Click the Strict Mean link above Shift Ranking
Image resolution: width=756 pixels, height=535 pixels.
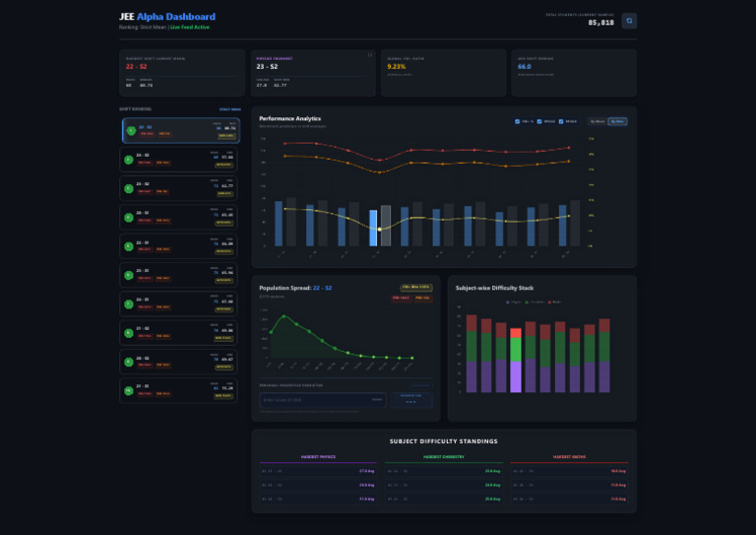[x=230, y=109]
